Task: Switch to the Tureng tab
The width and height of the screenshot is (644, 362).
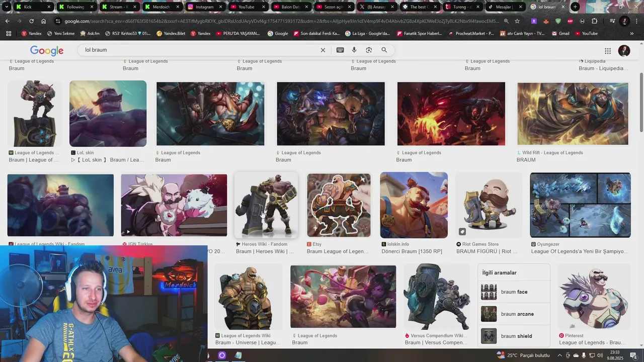Action: [462, 7]
